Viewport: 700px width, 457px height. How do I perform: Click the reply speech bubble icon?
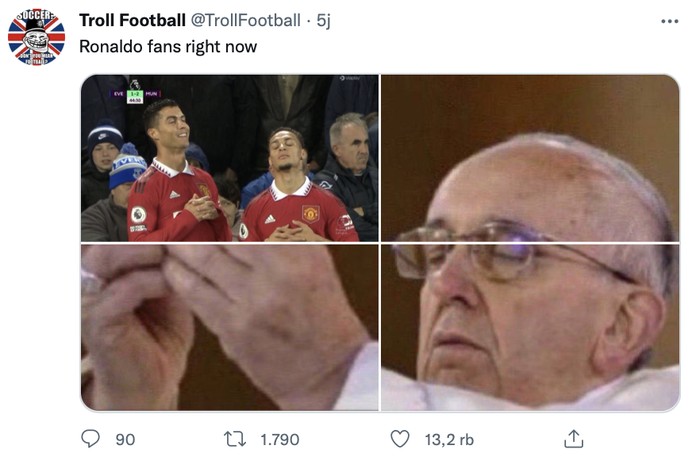pyautogui.click(x=90, y=439)
